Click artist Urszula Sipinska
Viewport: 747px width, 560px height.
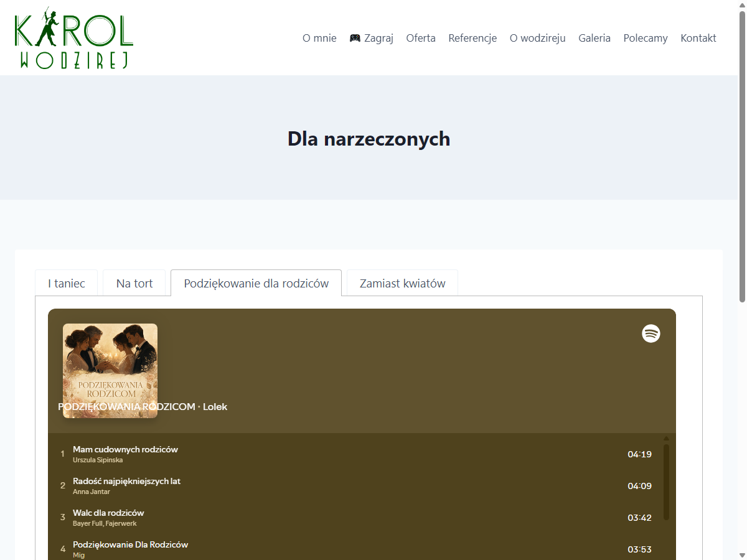(98, 460)
